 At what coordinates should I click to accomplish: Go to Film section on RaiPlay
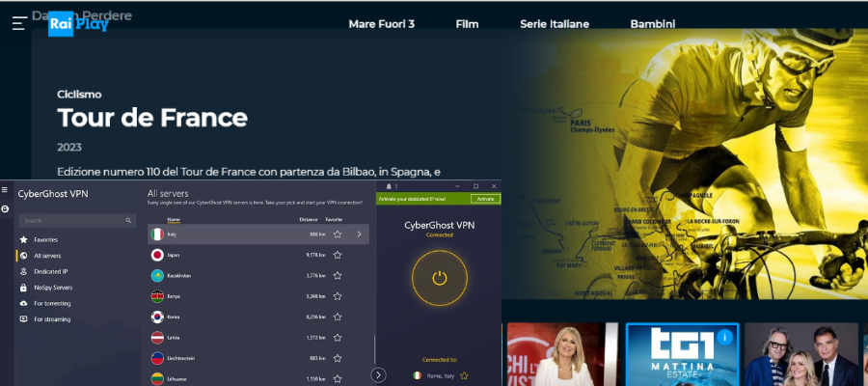tap(467, 24)
